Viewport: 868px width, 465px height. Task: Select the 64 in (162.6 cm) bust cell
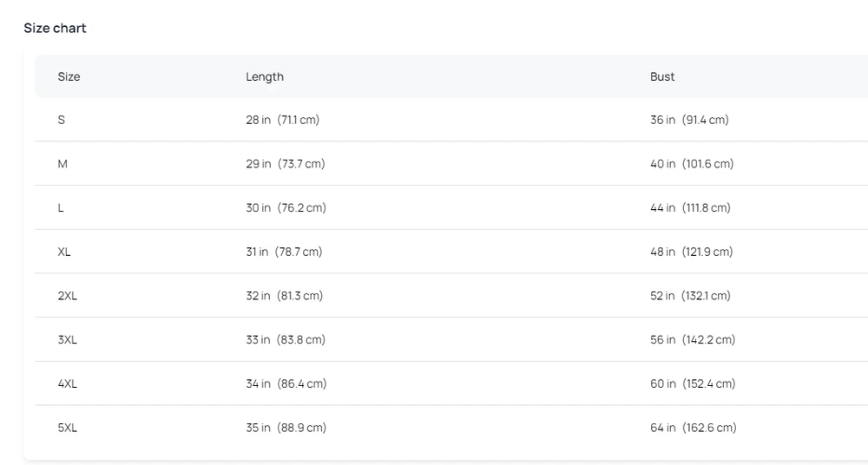point(693,428)
